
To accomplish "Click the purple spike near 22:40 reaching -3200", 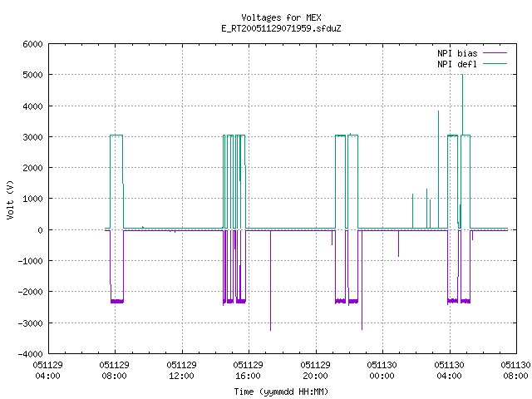I will (362, 280).
